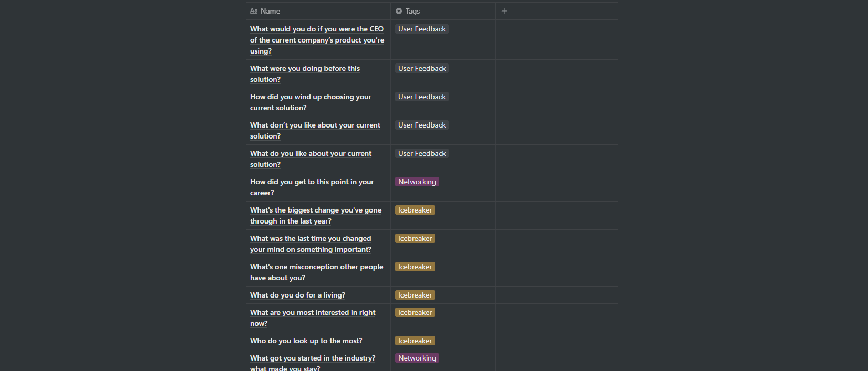Viewport: 868px width, 371px height.
Task: Open 'Who do you look up to the most?'
Action: point(306,341)
